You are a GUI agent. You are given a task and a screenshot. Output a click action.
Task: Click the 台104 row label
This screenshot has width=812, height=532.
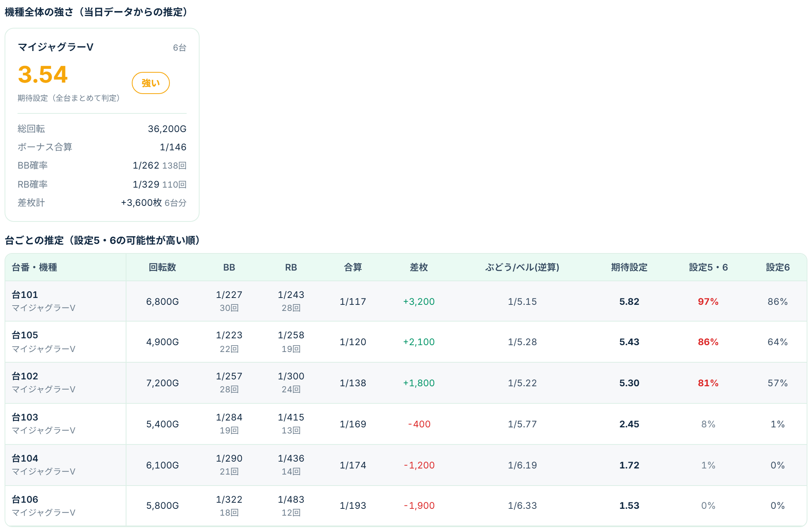click(x=25, y=458)
